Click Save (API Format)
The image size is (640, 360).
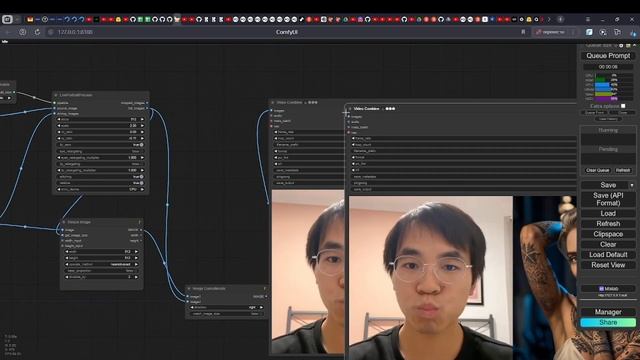pos(608,199)
